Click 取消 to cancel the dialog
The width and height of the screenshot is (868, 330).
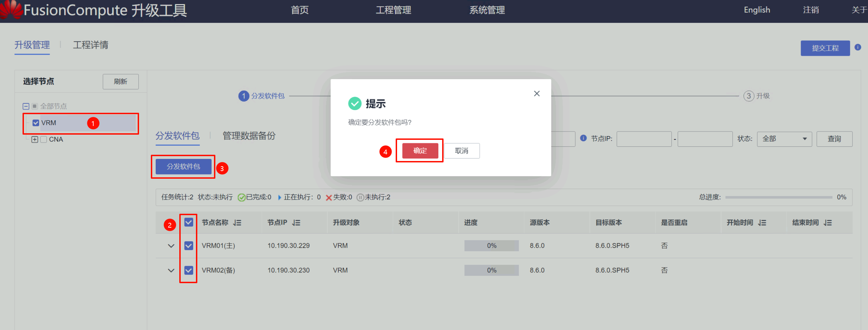point(462,151)
